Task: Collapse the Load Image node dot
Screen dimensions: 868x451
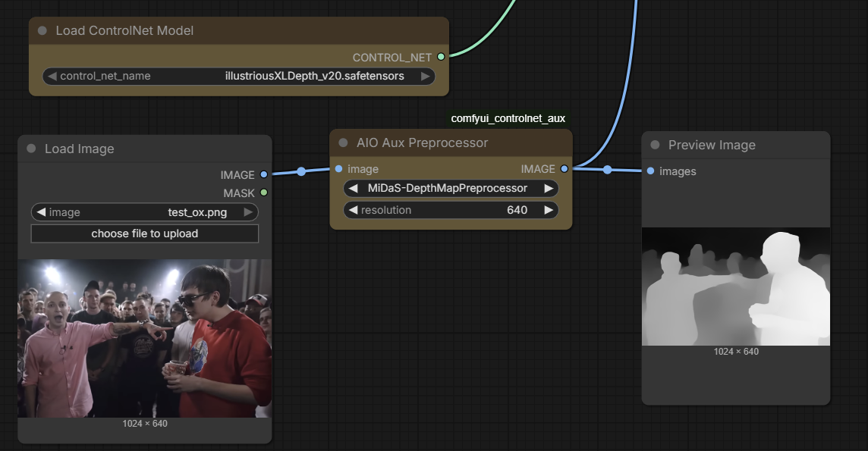Action: 31,149
